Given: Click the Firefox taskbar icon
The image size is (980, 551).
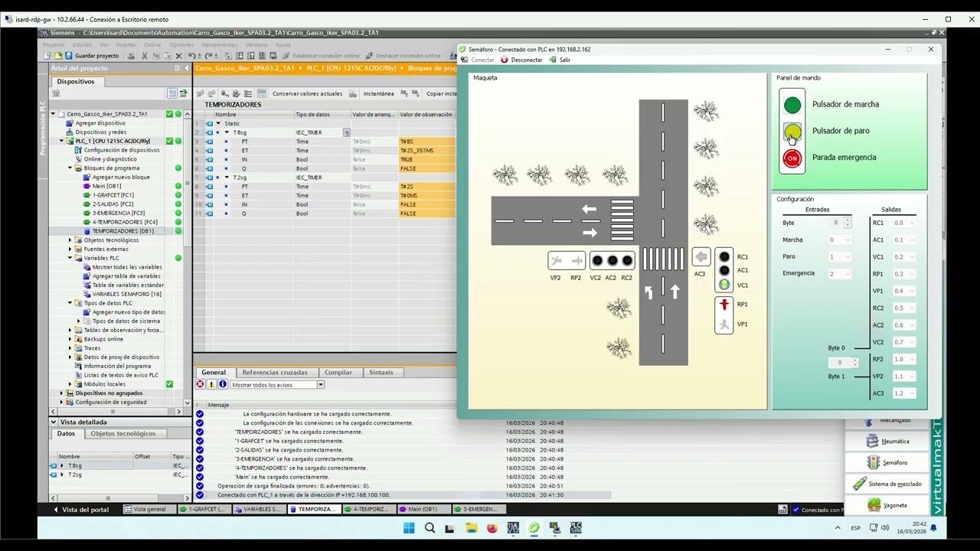Looking at the screenshot, I should [492, 528].
